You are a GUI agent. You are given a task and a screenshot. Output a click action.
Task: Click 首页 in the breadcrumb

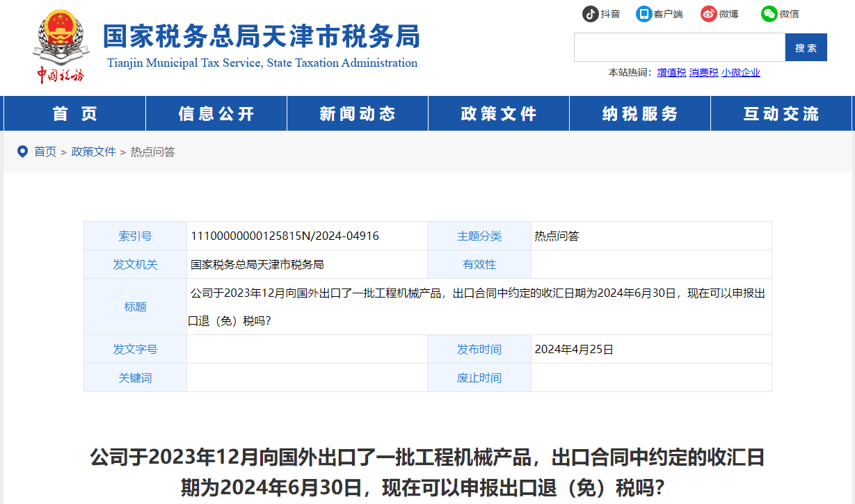pos(45,152)
